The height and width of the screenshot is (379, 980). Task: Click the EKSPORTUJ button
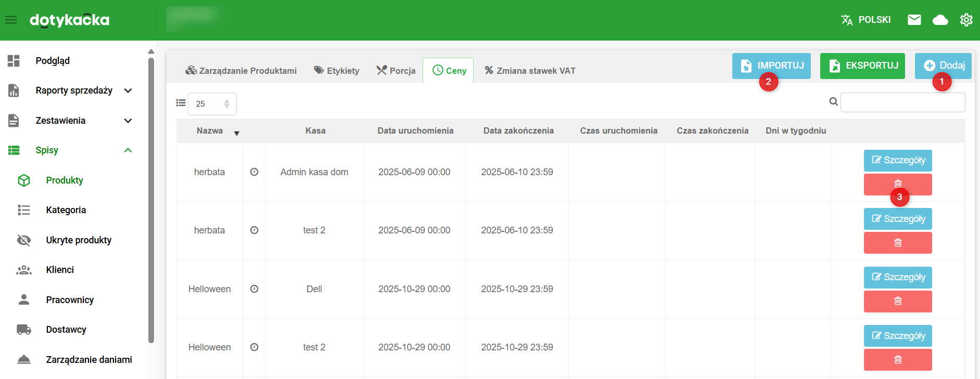tap(862, 66)
